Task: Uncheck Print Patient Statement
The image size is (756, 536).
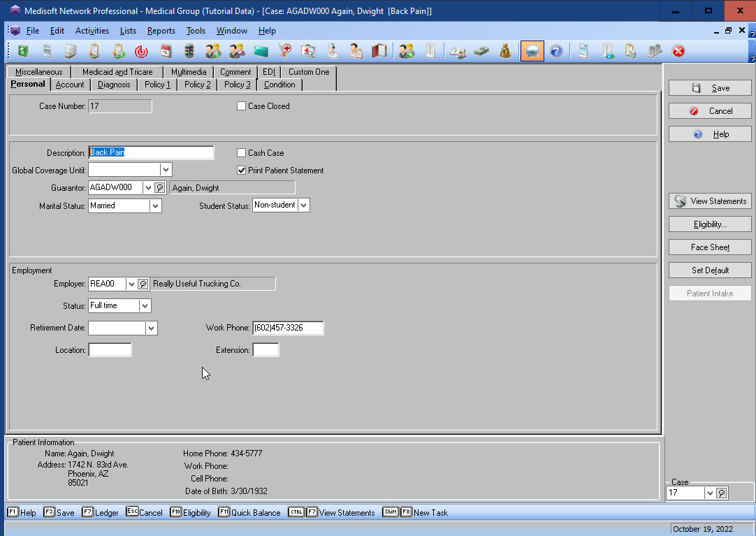Action: point(241,170)
